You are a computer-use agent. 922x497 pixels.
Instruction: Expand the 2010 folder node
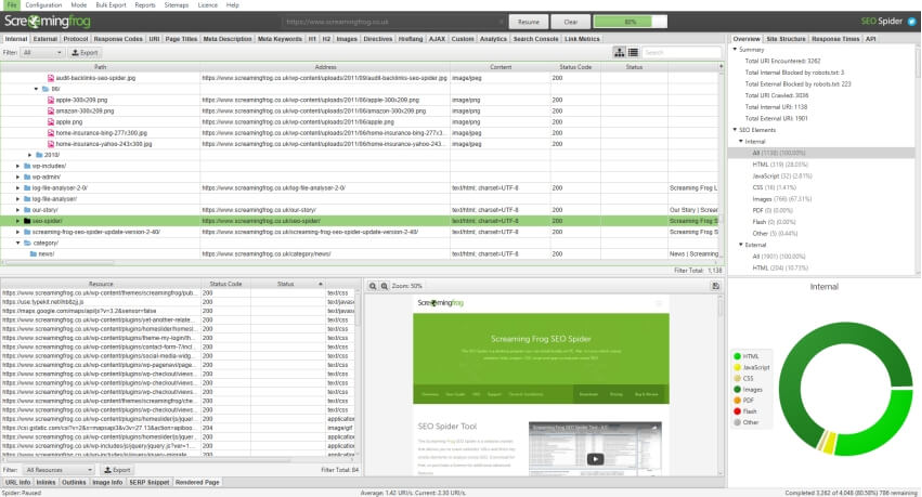coord(30,155)
